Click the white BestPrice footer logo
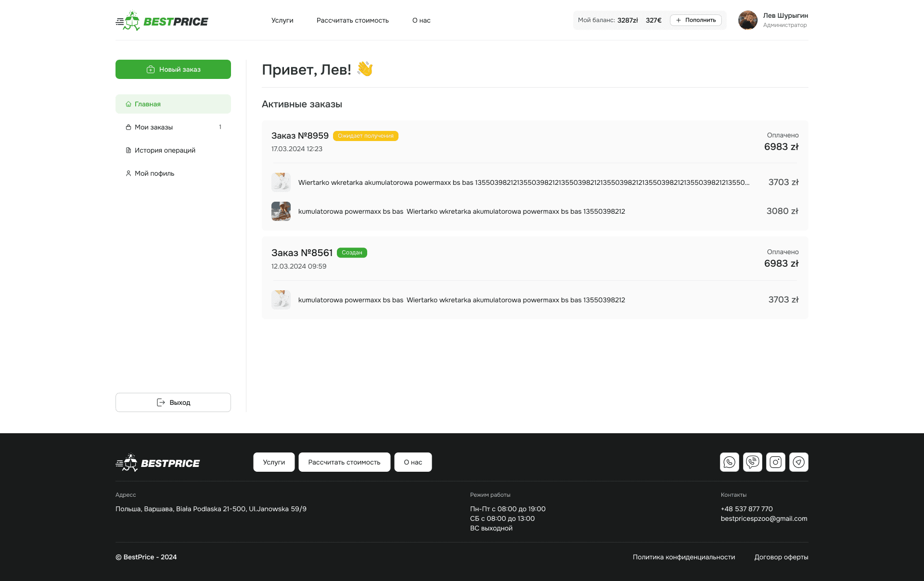 click(x=158, y=463)
